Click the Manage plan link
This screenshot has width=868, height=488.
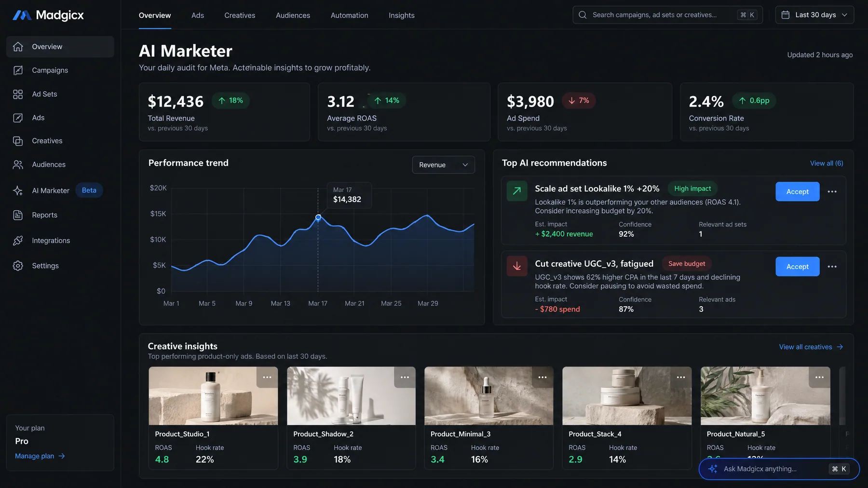[40, 456]
